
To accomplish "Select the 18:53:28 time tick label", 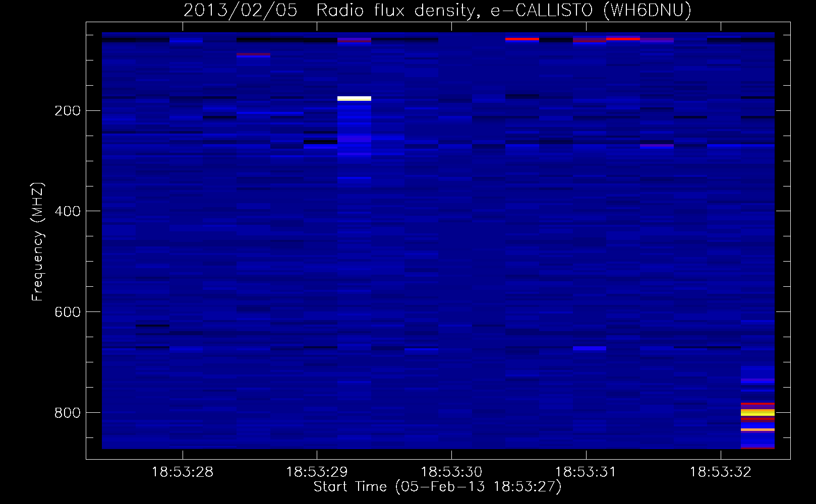I will pyautogui.click(x=183, y=472).
